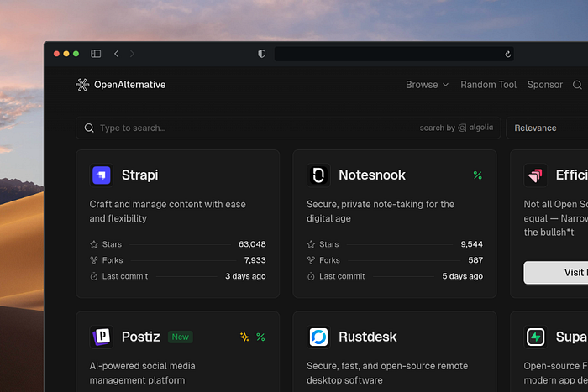Go to the Sponsor page
This screenshot has width=588, height=392.
[545, 85]
